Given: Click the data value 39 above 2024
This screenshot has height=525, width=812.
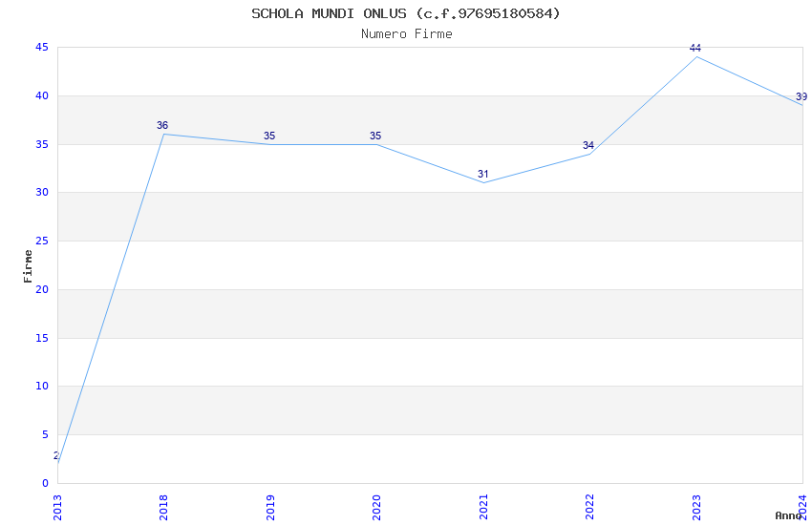Looking at the screenshot, I should (x=801, y=96).
